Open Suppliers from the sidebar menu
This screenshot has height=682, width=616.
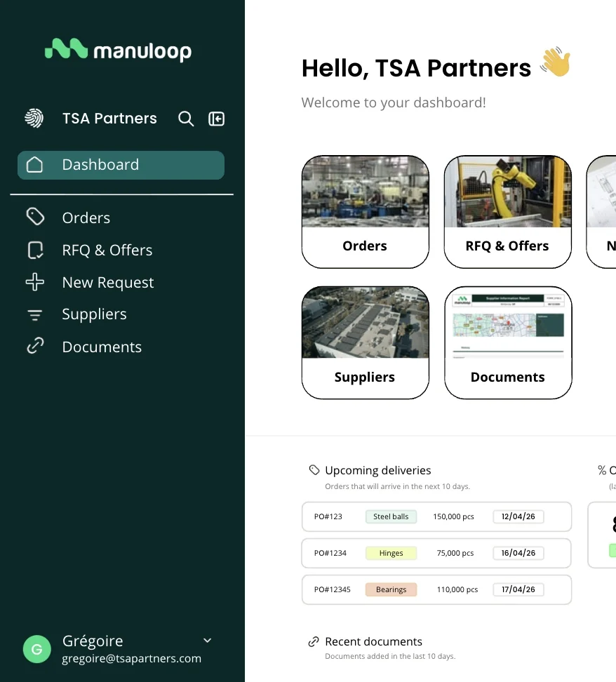(x=94, y=314)
